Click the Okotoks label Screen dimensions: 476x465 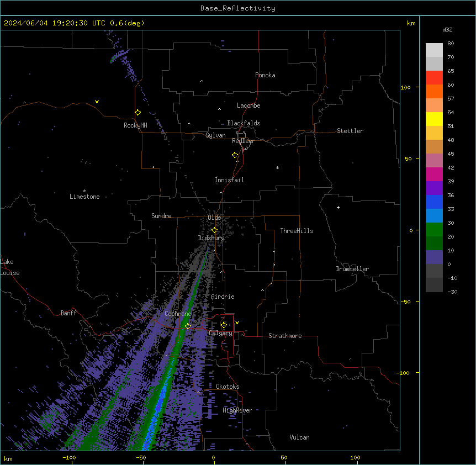coord(228,387)
